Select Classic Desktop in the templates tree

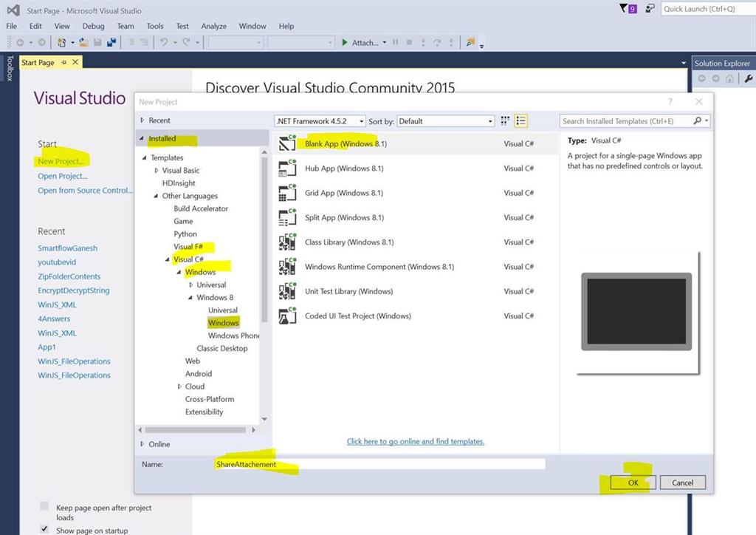click(x=222, y=348)
